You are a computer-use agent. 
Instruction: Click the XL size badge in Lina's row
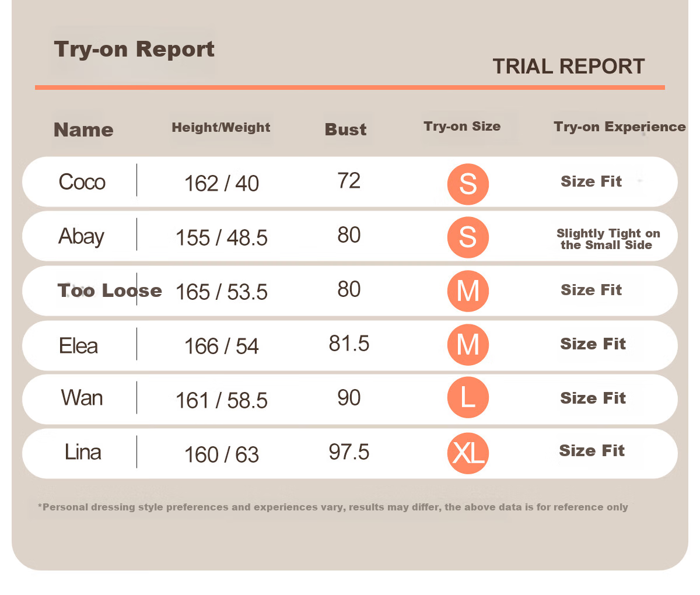pyautogui.click(x=468, y=453)
